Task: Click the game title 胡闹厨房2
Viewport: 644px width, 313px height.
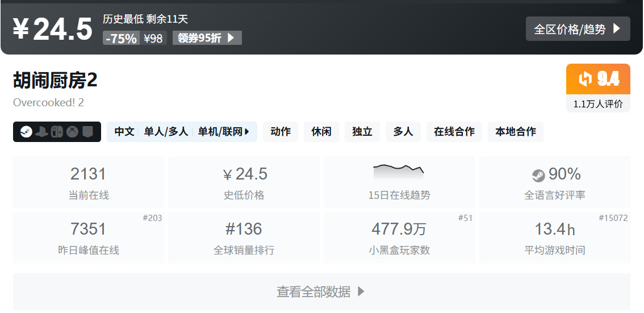Action: click(56, 80)
